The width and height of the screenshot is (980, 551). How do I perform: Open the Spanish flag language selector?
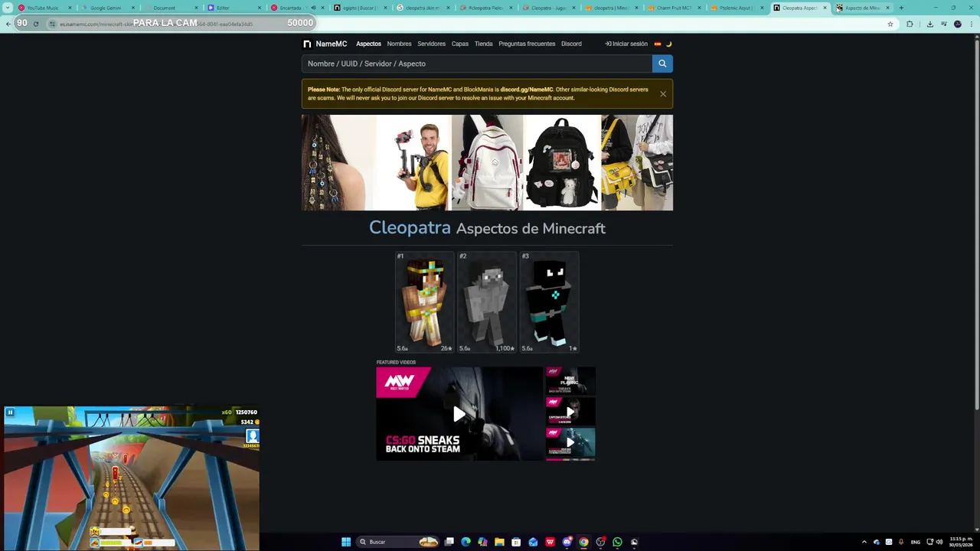[657, 44]
